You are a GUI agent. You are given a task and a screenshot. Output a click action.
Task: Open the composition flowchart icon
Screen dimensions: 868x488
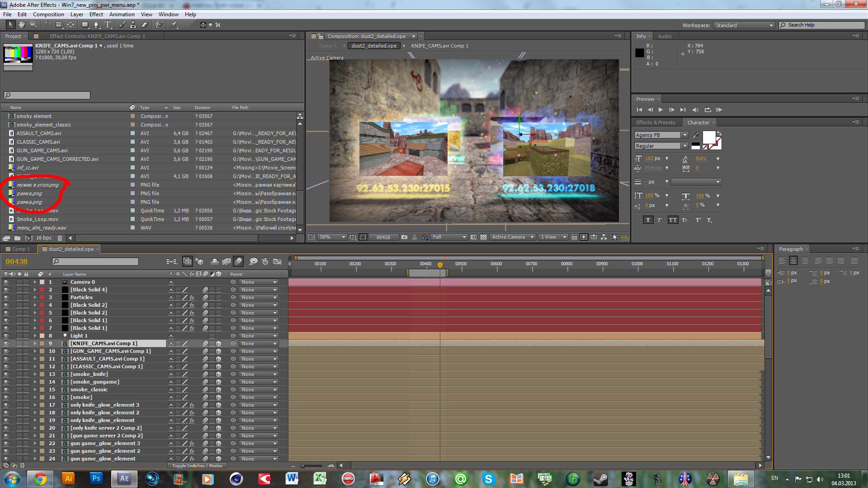pyautogui.click(x=604, y=237)
